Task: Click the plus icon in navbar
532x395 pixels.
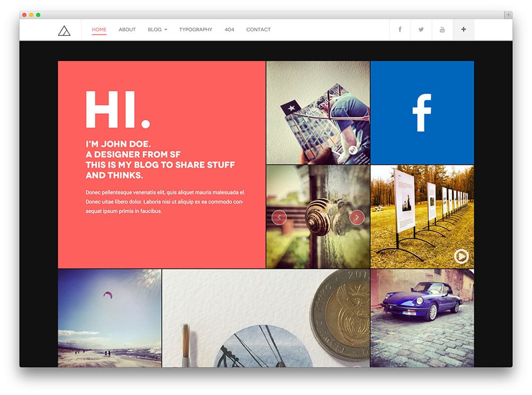Action: (x=463, y=29)
